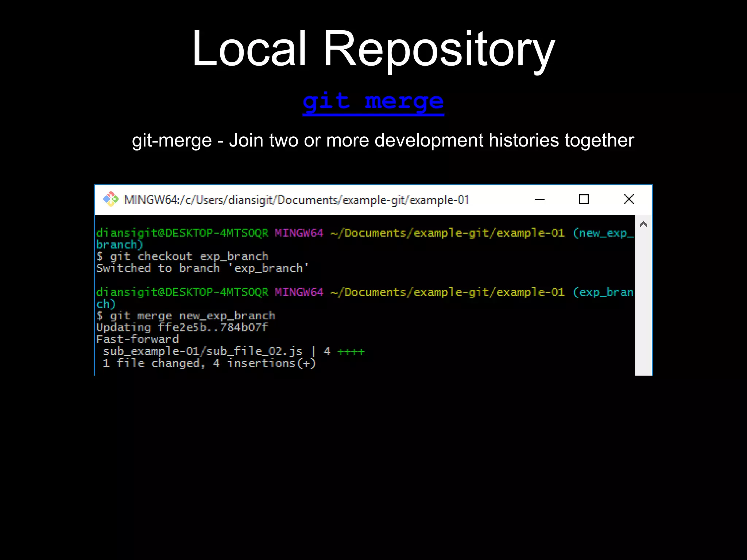
Task: Click the MINGW64 path text in the title bar
Action: [296, 200]
